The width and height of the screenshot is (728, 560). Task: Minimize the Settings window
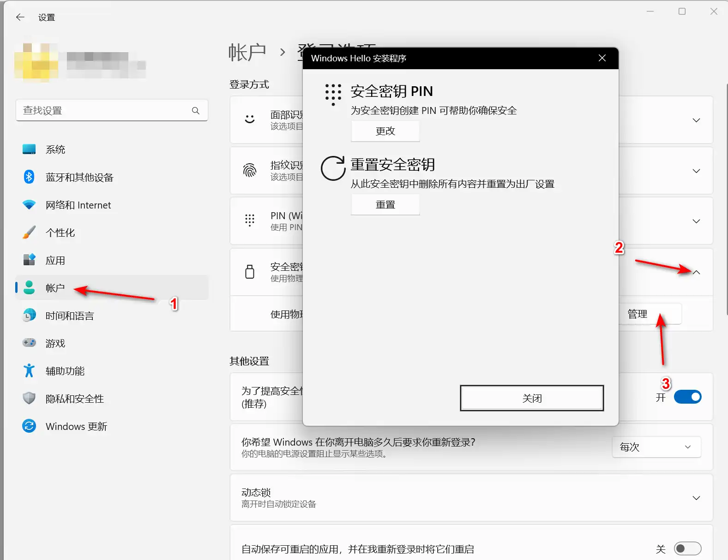[650, 12]
